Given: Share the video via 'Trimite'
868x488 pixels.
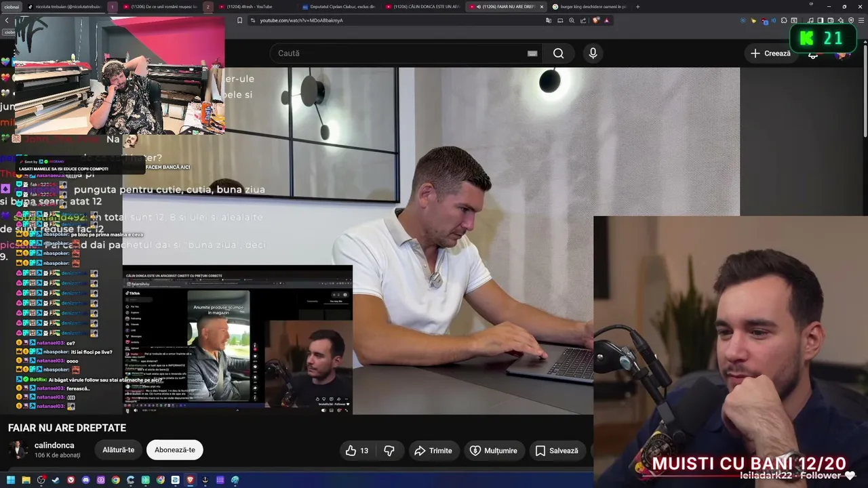Looking at the screenshot, I should tap(433, 451).
